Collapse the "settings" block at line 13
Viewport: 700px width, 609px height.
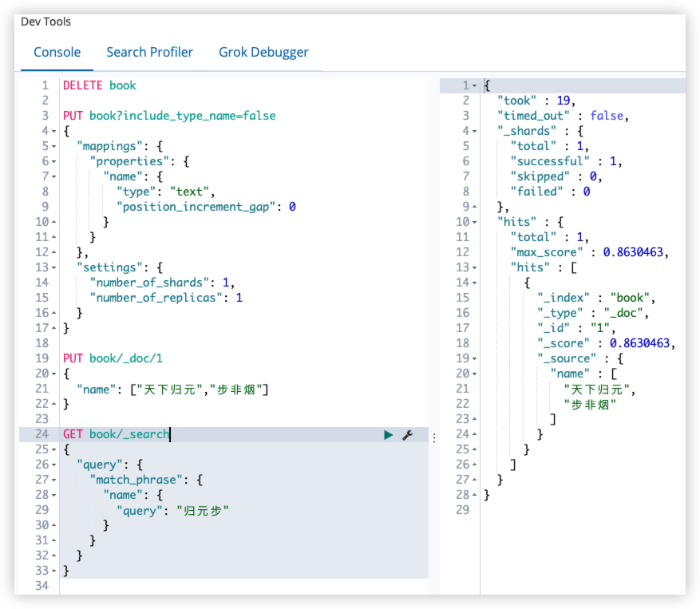pos(54,268)
